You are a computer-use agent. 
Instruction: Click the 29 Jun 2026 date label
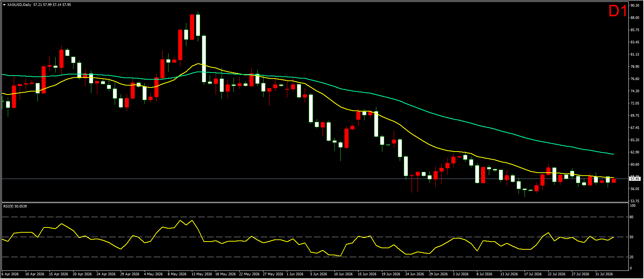pyautogui.click(x=438, y=275)
